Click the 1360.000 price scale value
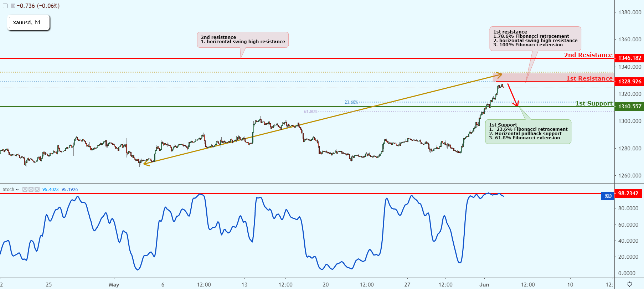 [x=630, y=40]
